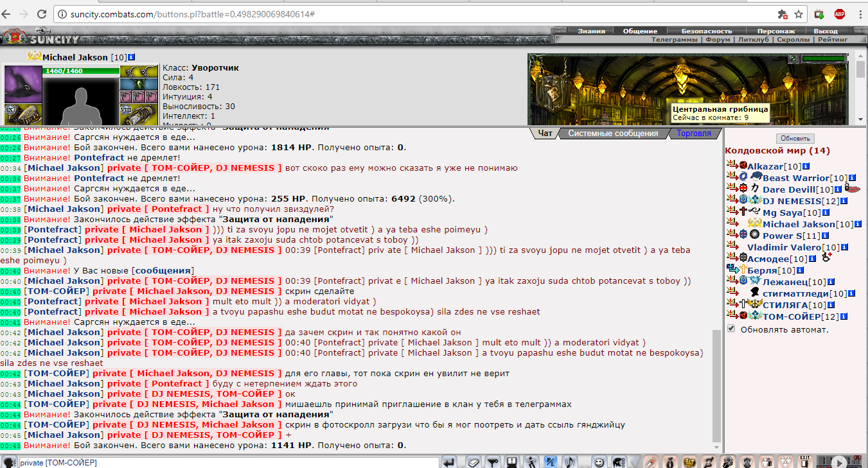Open the smiley emoticons icon
This screenshot has width=868, height=468.
(599, 462)
